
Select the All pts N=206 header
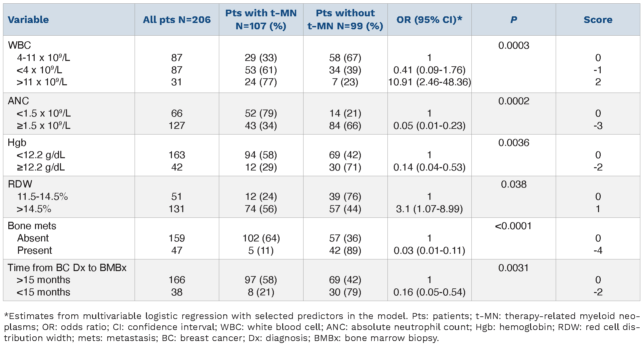click(x=177, y=20)
